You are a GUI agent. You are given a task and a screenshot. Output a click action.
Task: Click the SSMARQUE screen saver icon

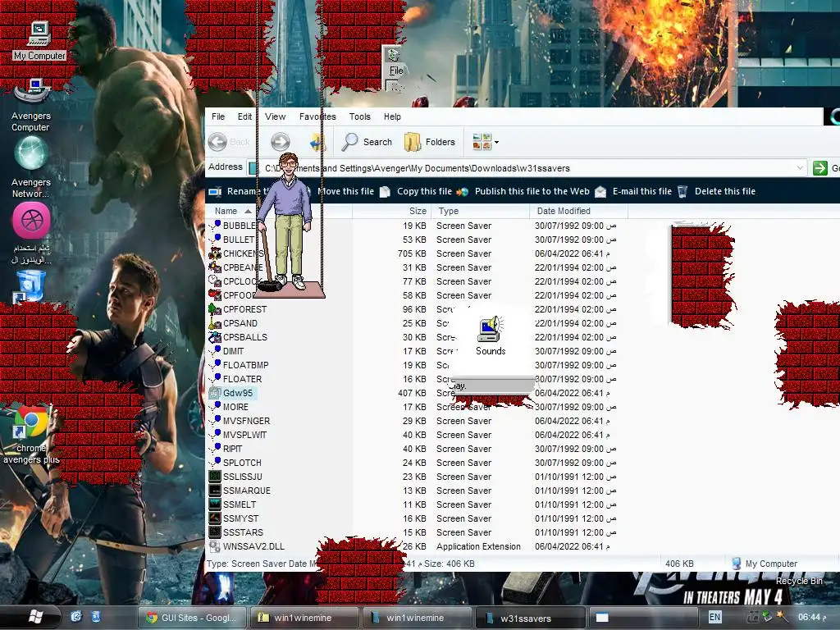(215, 491)
